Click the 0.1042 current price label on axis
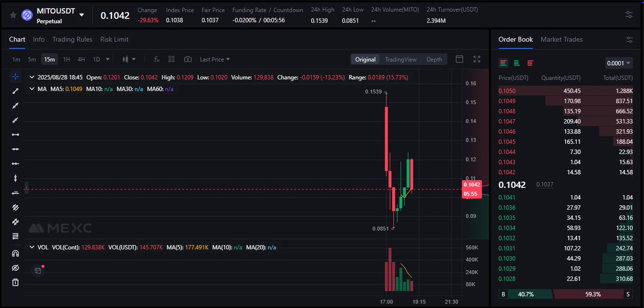644x308 pixels. point(472,184)
